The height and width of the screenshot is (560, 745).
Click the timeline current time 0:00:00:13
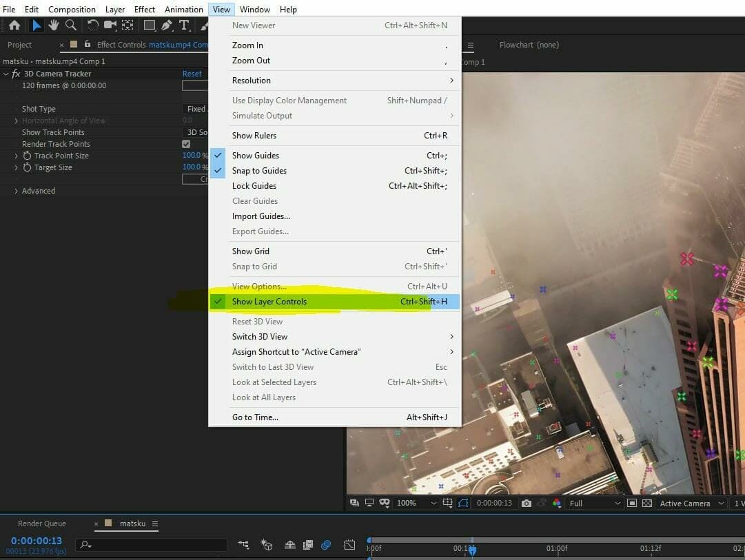pyautogui.click(x=37, y=541)
